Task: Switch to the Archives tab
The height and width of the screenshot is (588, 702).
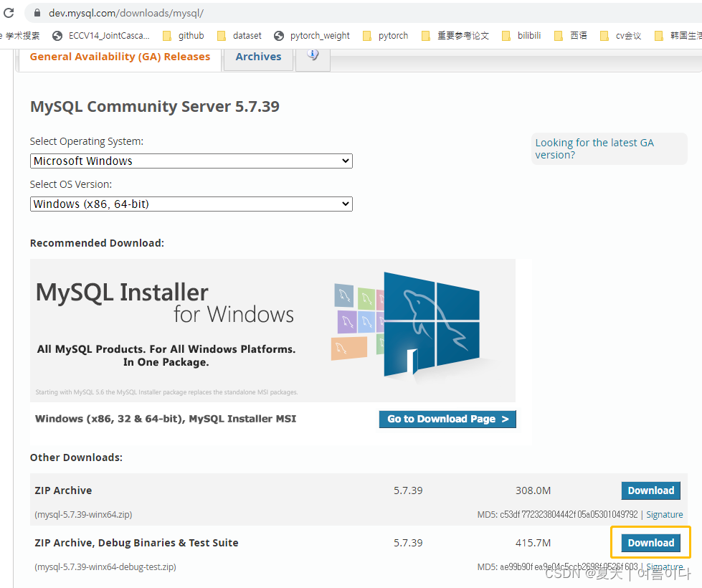Action: [257, 56]
